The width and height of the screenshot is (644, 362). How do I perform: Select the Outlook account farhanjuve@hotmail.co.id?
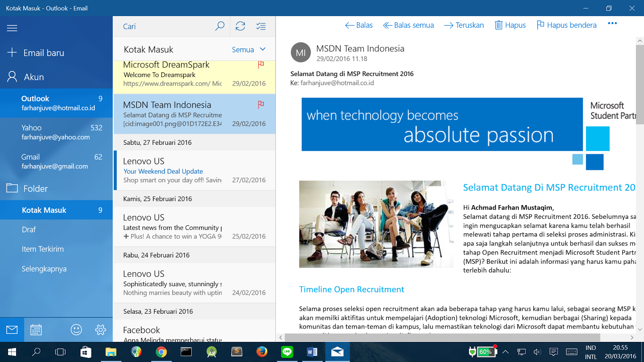coord(56,103)
